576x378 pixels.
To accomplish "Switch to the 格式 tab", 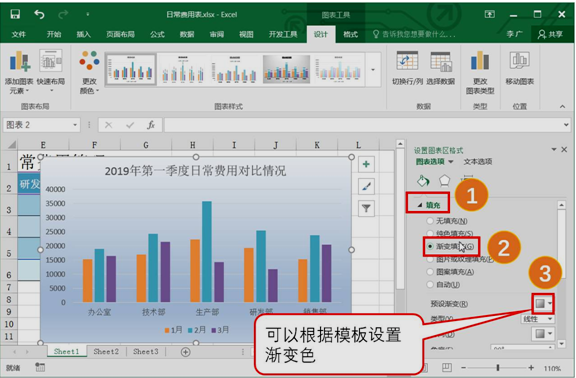I will (x=350, y=34).
